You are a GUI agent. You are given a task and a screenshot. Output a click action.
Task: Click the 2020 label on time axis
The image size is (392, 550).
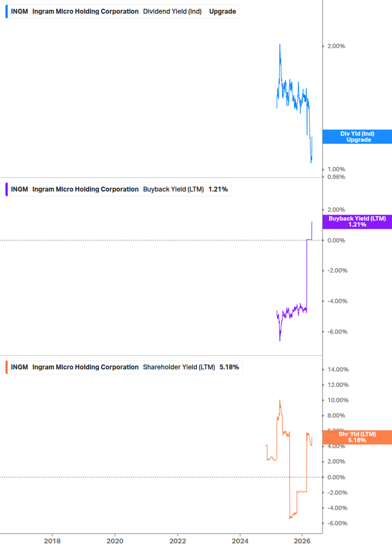click(115, 541)
